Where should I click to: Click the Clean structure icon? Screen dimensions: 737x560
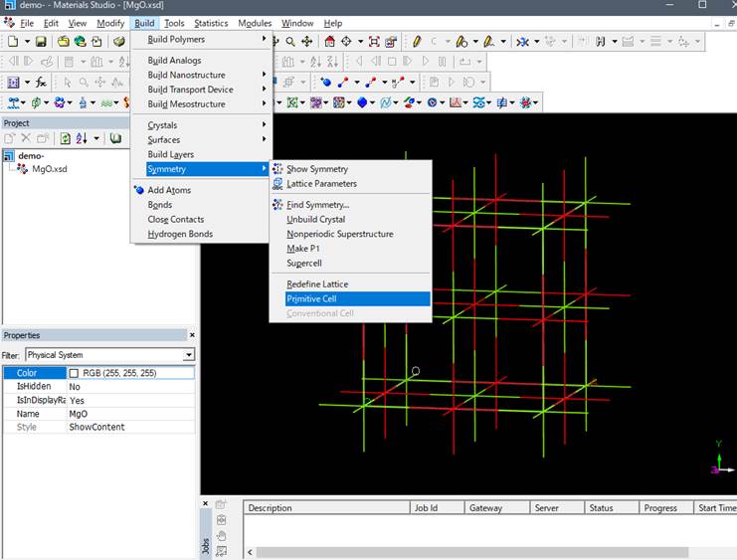522,42
